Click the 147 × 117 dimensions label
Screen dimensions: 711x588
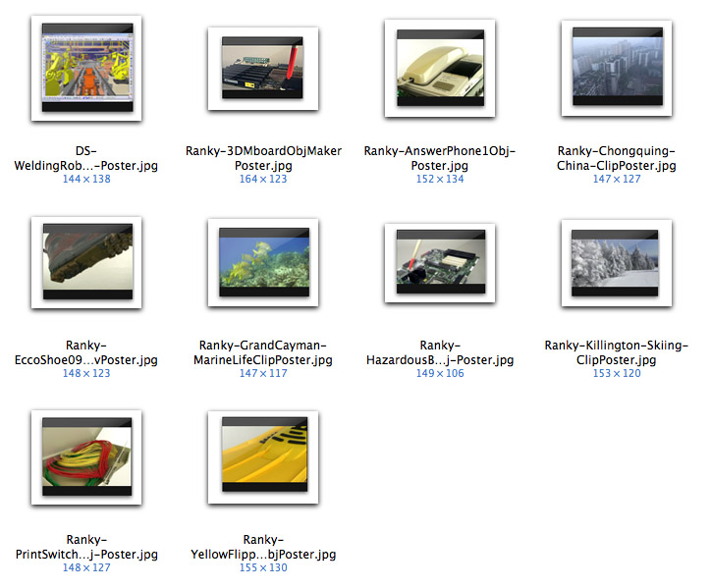click(263, 374)
